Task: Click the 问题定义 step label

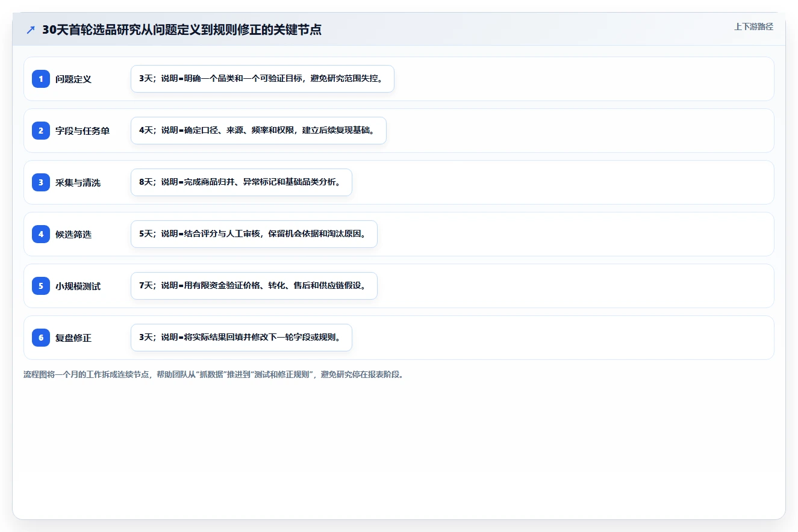Action: click(x=73, y=79)
